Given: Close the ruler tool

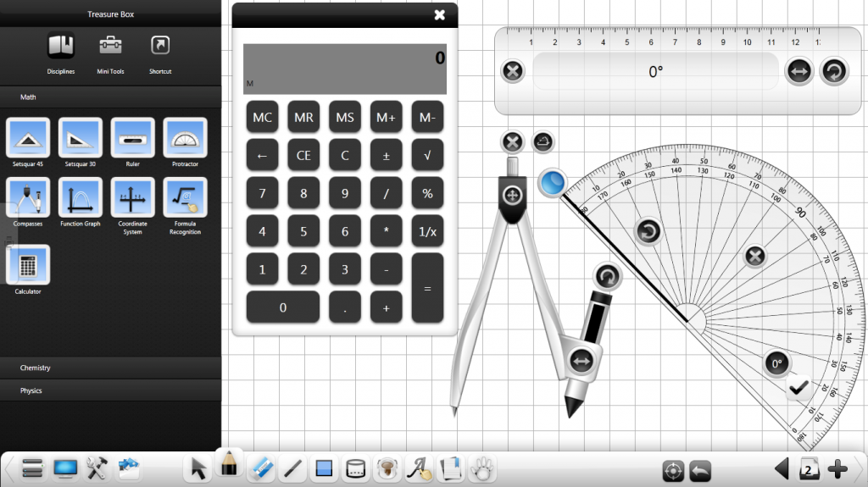Looking at the screenshot, I should (513, 71).
